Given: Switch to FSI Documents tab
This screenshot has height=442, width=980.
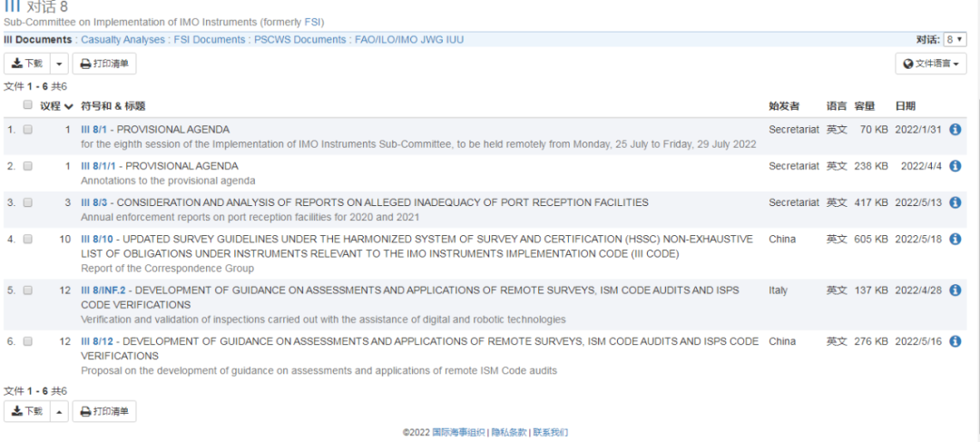Looking at the screenshot, I should coord(210,39).
